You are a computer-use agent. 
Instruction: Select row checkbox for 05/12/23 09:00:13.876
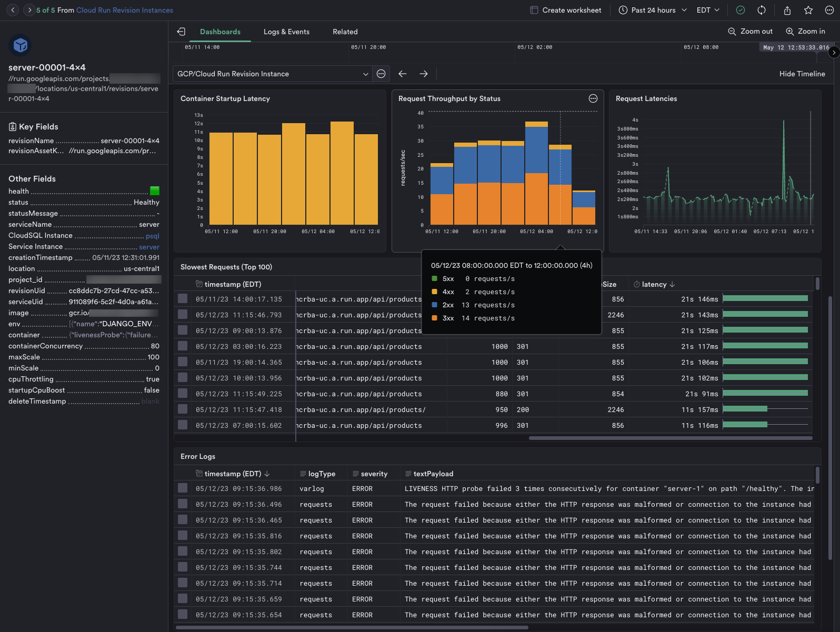tap(183, 330)
